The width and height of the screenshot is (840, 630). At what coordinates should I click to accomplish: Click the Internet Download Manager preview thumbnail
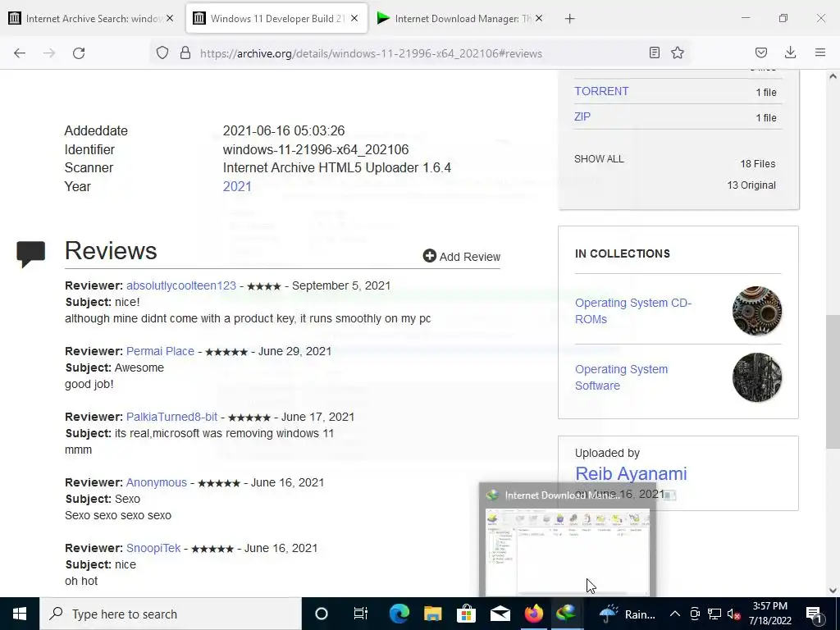click(568, 550)
